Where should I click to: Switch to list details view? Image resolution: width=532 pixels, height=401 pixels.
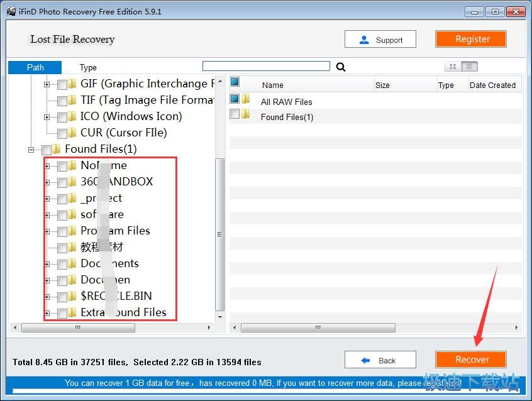470,67
